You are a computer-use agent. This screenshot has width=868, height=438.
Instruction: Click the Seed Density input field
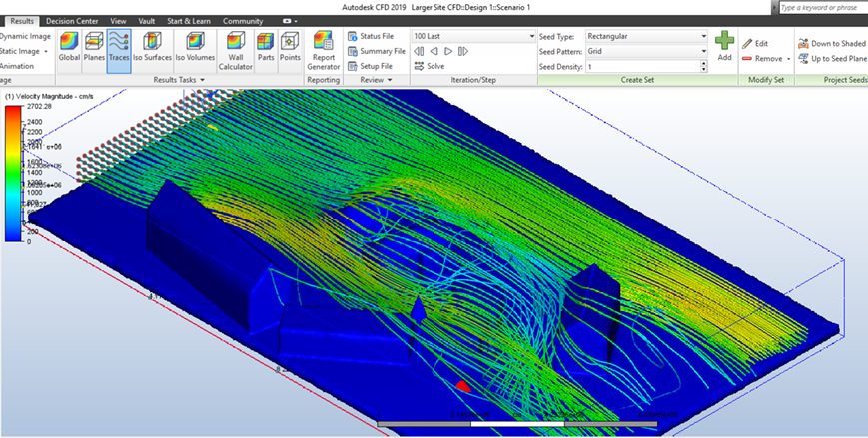pyautogui.click(x=641, y=66)
